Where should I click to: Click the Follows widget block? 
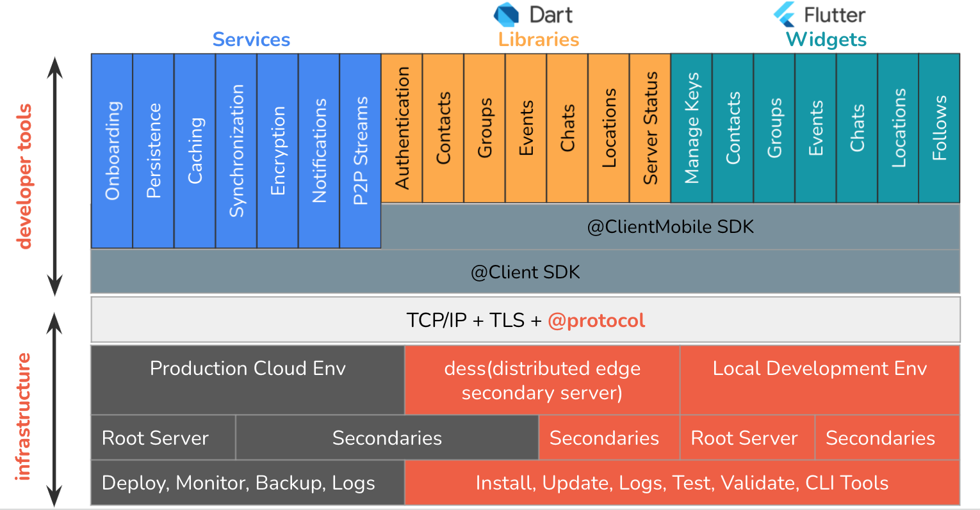point(940,128)
